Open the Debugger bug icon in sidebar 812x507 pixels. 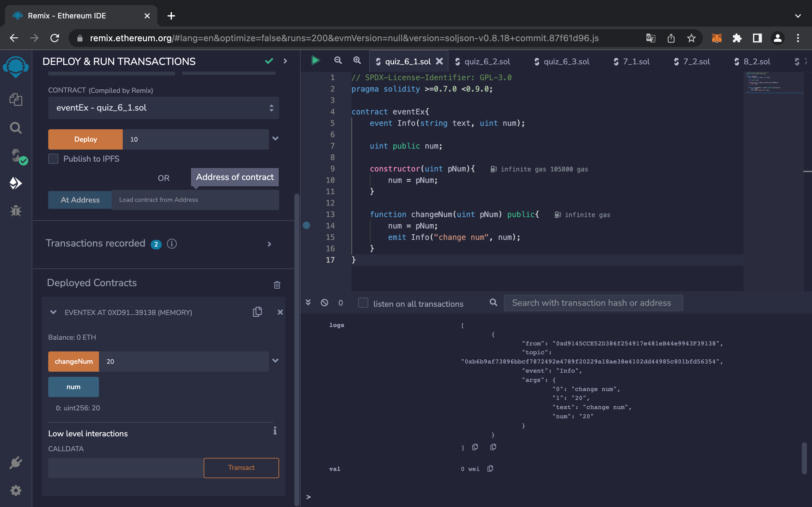pos(16,211)
